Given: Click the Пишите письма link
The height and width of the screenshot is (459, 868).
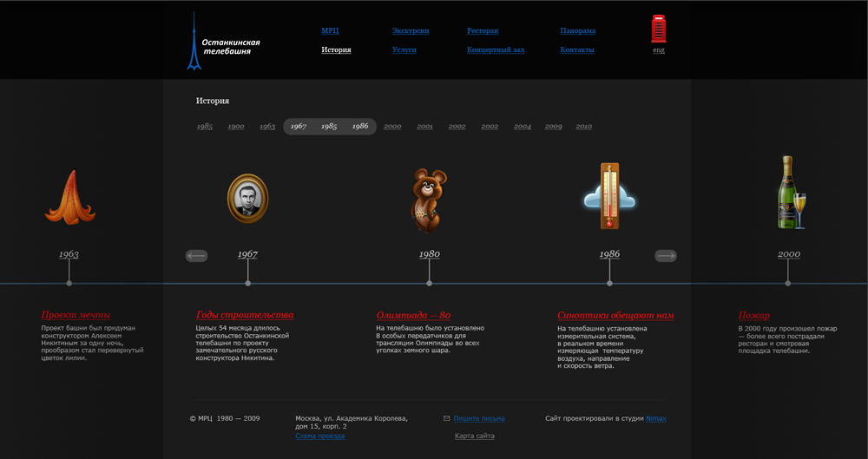Looking at the screenshot, I should [479, 418].
